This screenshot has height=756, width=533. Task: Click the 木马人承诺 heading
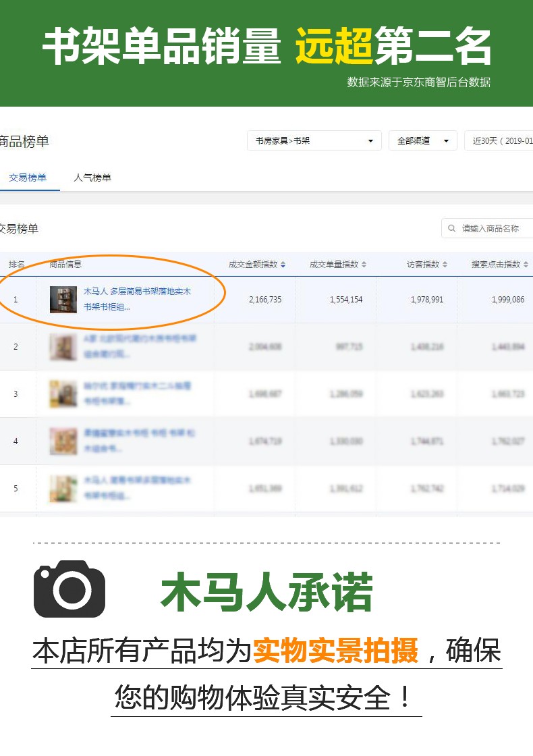coord(266,592)
